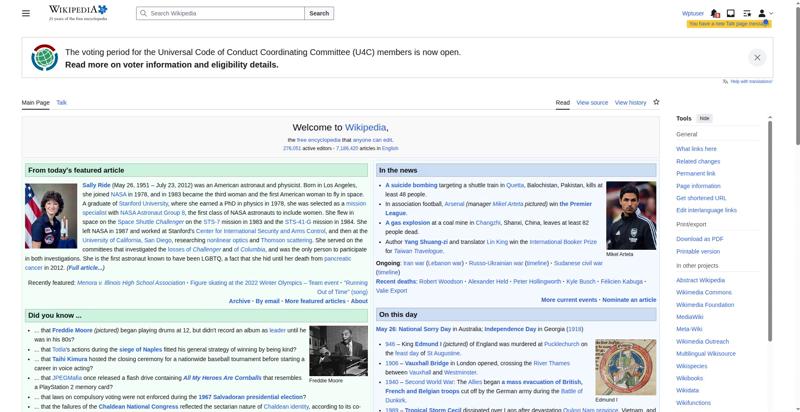
Task: Click the Search button
Action: coord(319,13)
